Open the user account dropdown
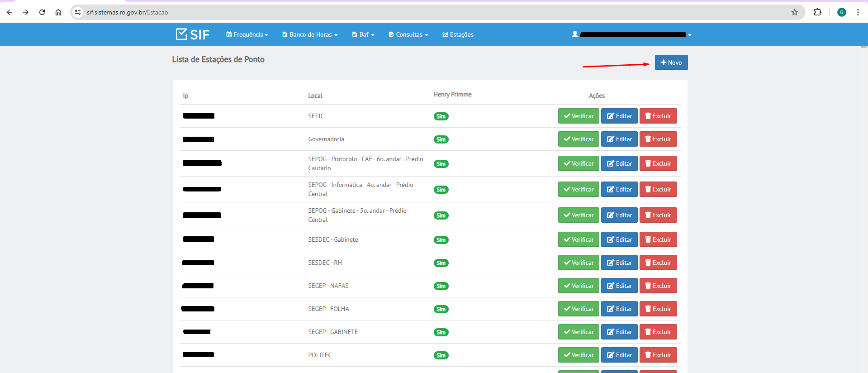 coord(631,34)
